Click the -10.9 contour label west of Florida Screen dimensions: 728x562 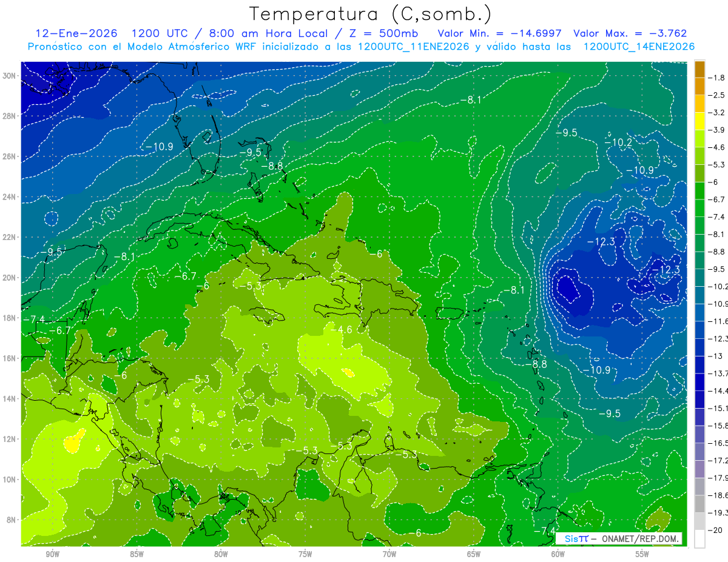(159, 146)
